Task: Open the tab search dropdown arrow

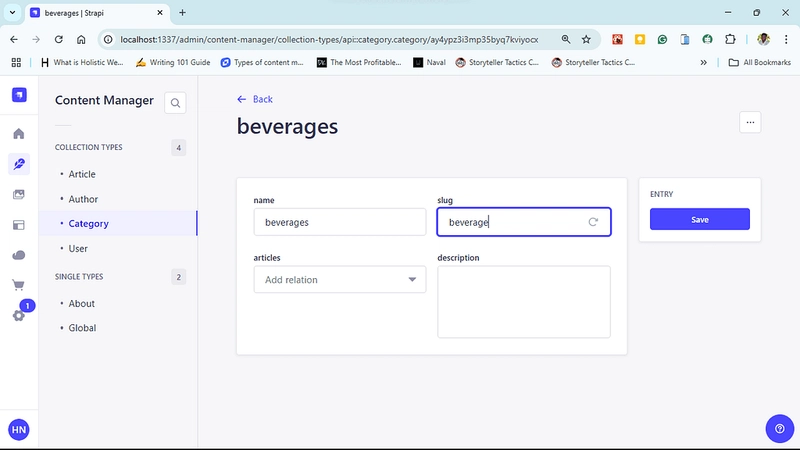Action: 12,13
